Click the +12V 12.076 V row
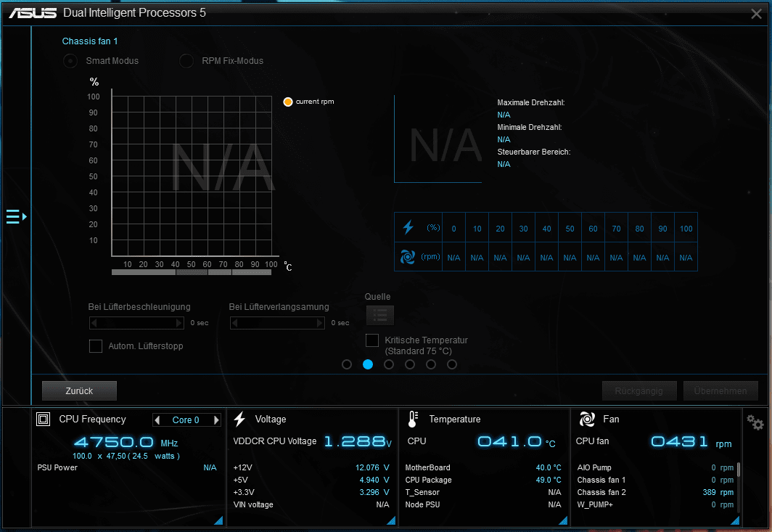This screenshot has width=772, height=532. (311, 467)
